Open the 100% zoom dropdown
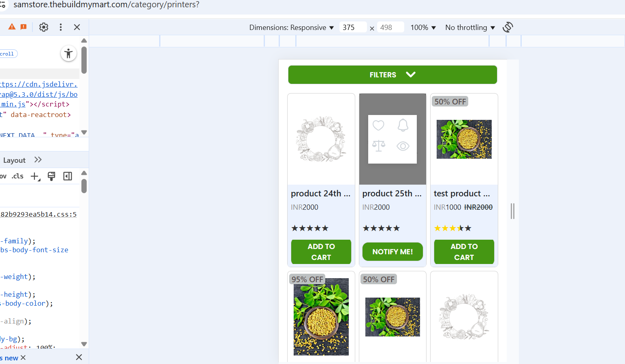625x364 pixels. 423,28
